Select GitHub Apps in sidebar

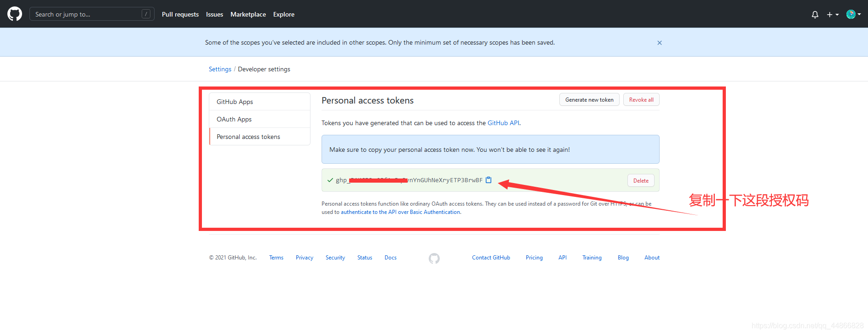(260, 102)
